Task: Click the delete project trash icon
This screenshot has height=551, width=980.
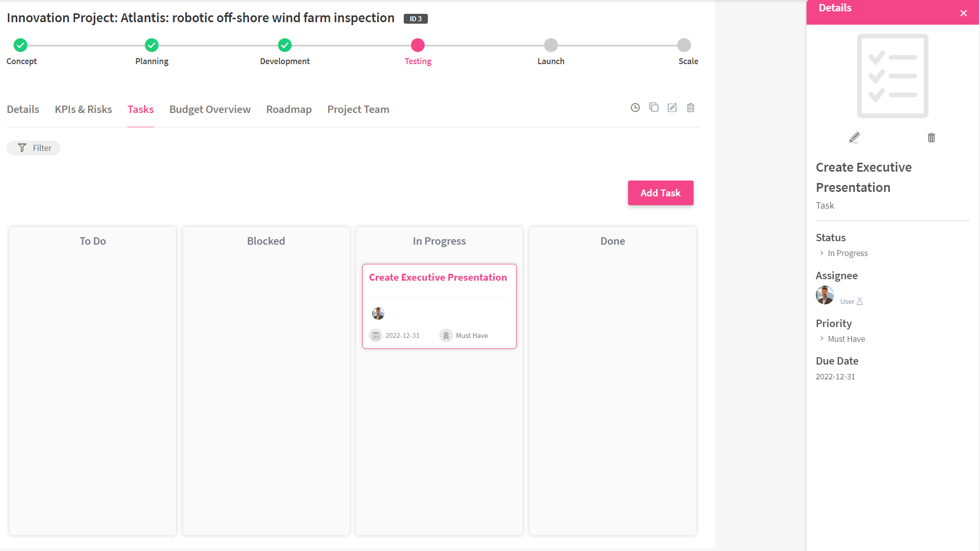Action: click(691, 108)
